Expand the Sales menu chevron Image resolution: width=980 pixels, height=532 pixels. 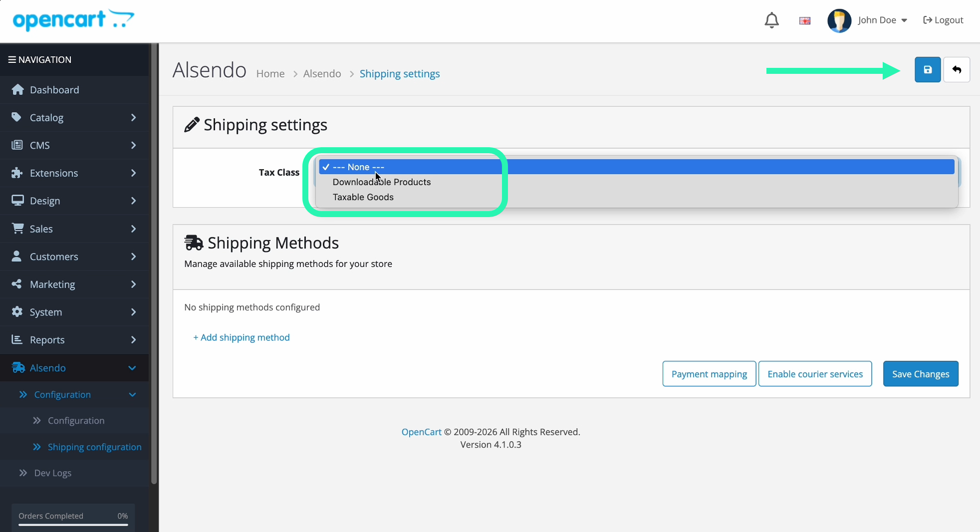(x=133, y=229)
